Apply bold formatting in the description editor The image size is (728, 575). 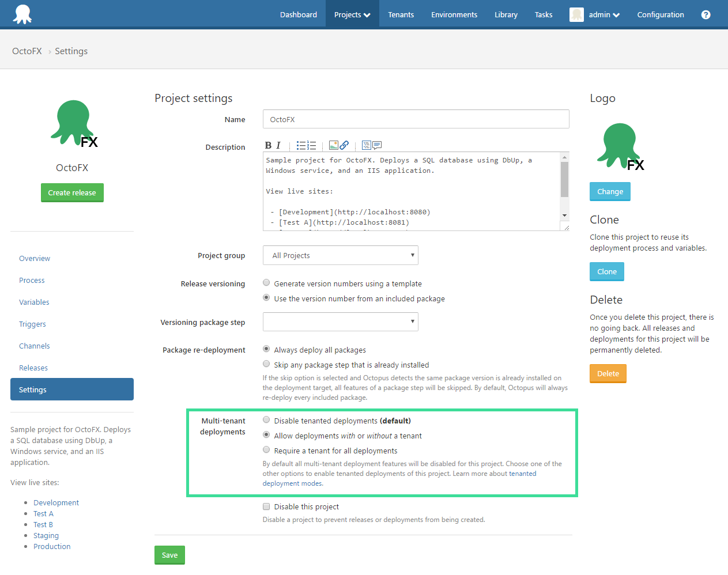(x=267, y=145)
